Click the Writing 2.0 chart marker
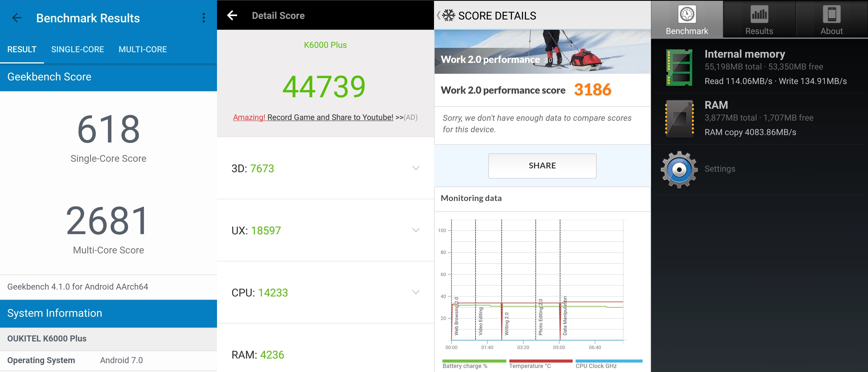 pyautogui.click(x=507, y=324)
